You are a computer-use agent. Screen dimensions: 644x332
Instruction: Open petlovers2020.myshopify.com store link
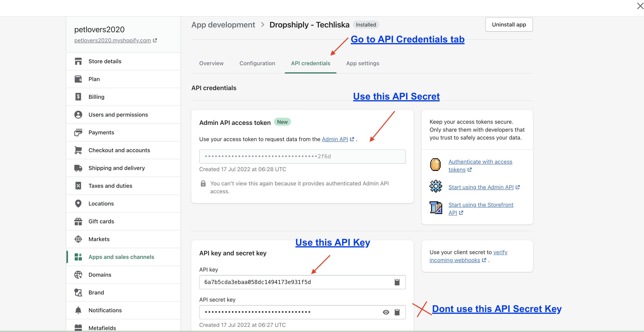click(112, 40)
